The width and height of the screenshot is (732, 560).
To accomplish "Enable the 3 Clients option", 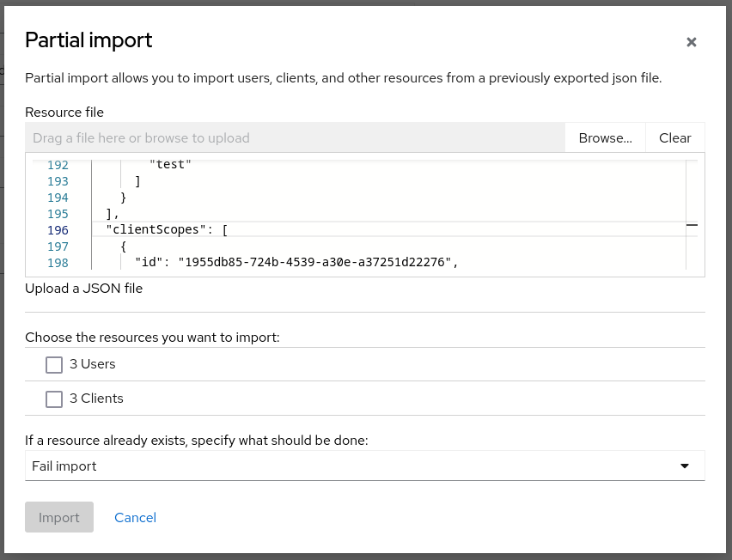I will point(54,399).
